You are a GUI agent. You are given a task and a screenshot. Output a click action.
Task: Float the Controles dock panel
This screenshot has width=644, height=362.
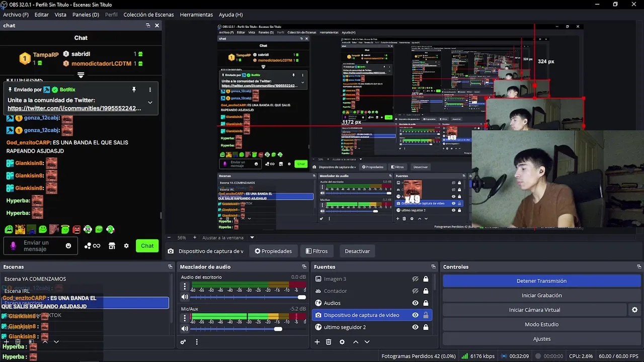click(639, 267)
